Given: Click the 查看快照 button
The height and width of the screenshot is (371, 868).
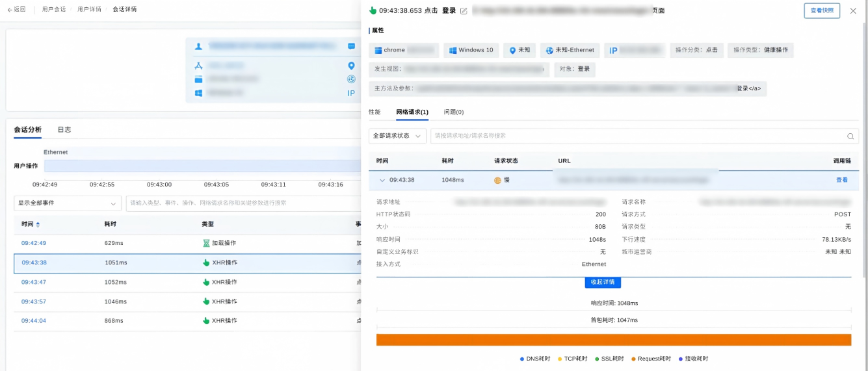Looking at the screenshot, I should coord(822,10).
